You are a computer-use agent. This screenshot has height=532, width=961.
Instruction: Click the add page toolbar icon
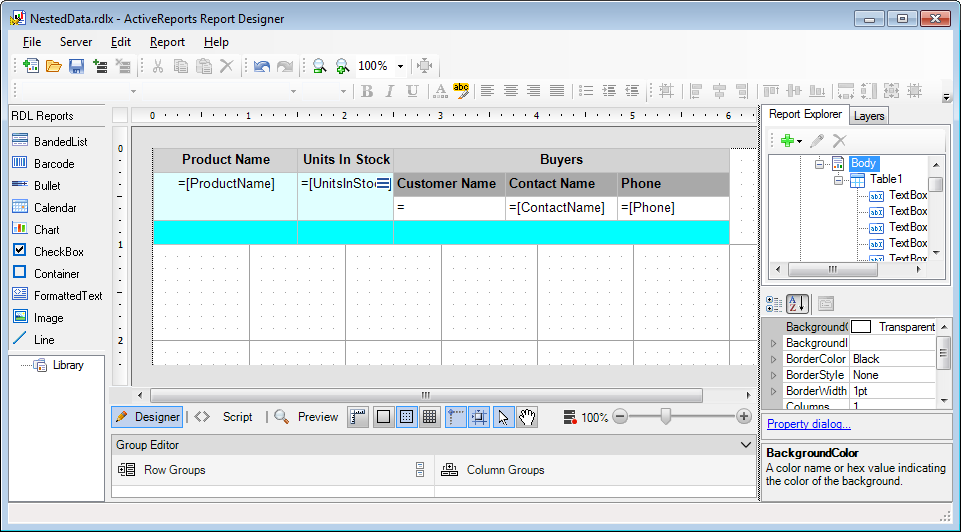tap(100, 66)
